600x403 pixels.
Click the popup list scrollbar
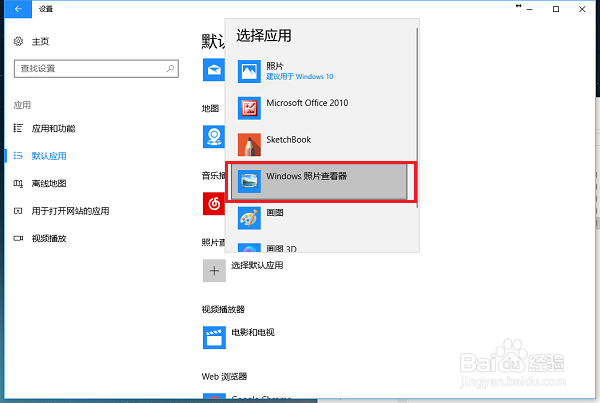tap(417, 117)
